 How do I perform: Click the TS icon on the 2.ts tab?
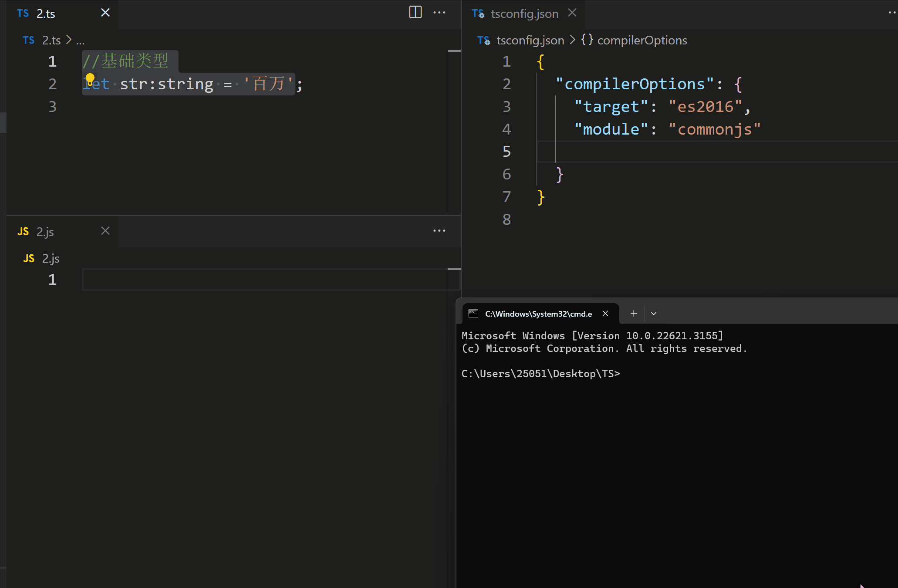23,14
